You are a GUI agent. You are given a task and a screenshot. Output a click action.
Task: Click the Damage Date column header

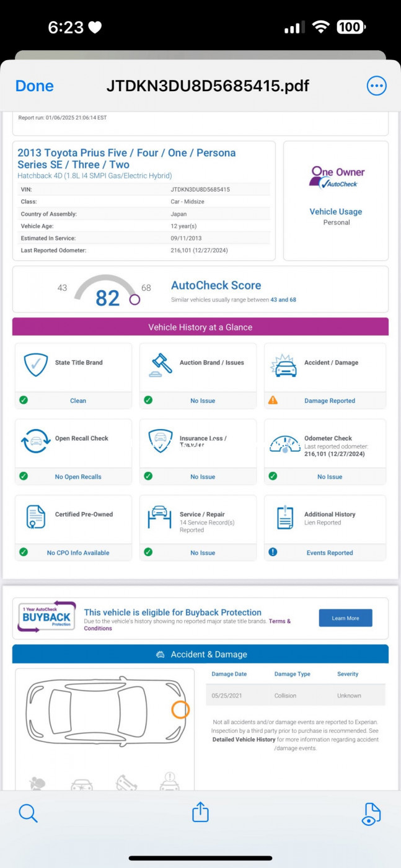(229, 674)
